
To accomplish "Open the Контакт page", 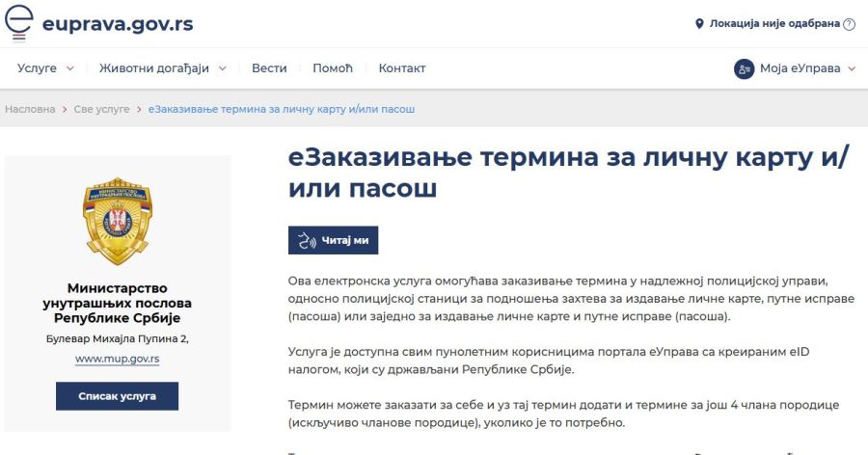I will (x=402, y=68).
